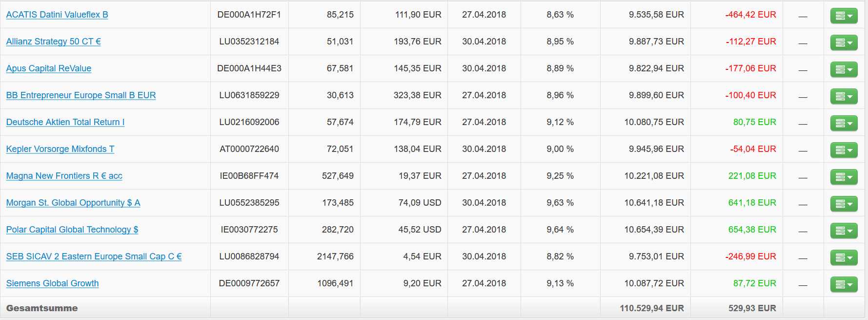Open the green actions button for ACATIS Datini Valueflex B
The height and width of the screenshot is (320, 868).
click(844, 16)
